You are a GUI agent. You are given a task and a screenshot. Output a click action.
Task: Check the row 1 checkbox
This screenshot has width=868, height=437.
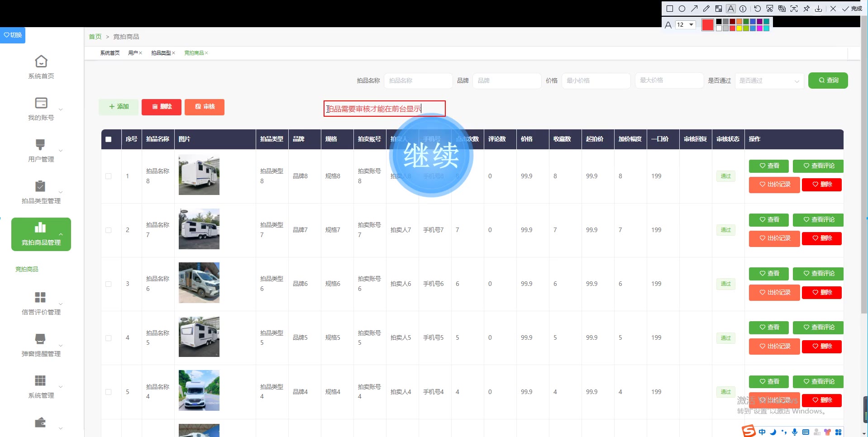click(x=109, y=176)
